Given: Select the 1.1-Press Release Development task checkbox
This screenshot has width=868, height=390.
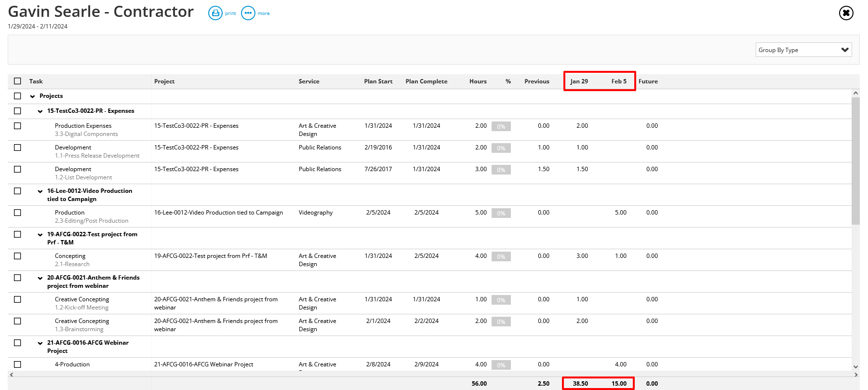Looking at the screenshot, I should (x=18, y=148).
